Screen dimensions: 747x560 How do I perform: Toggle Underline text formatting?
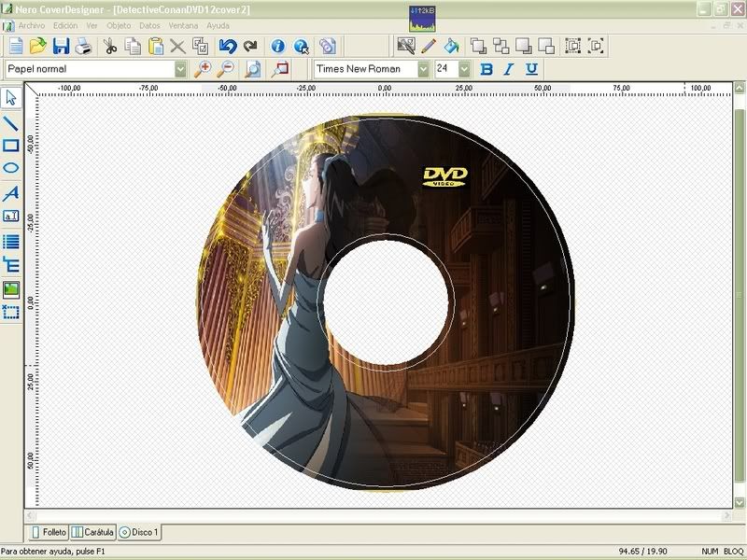(531, 69)
